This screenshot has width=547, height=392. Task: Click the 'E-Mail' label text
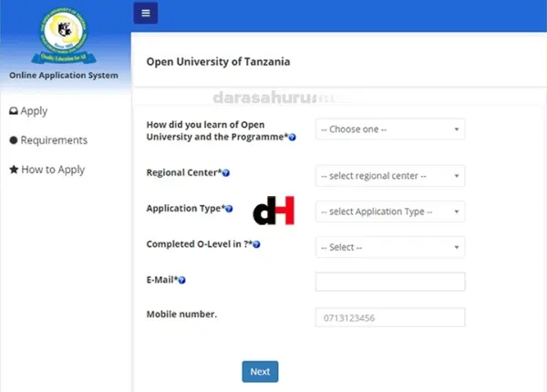pyautogui.click(x=162, y=280)
